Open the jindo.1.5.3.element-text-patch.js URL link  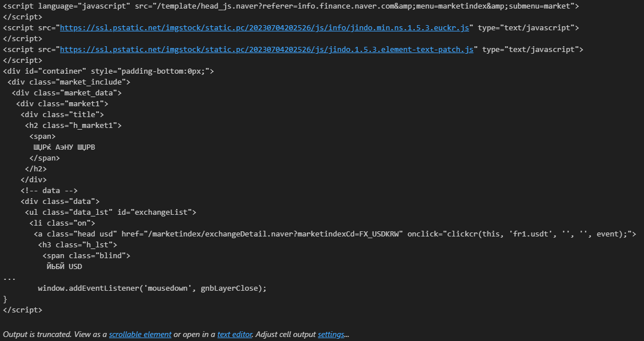266,49
